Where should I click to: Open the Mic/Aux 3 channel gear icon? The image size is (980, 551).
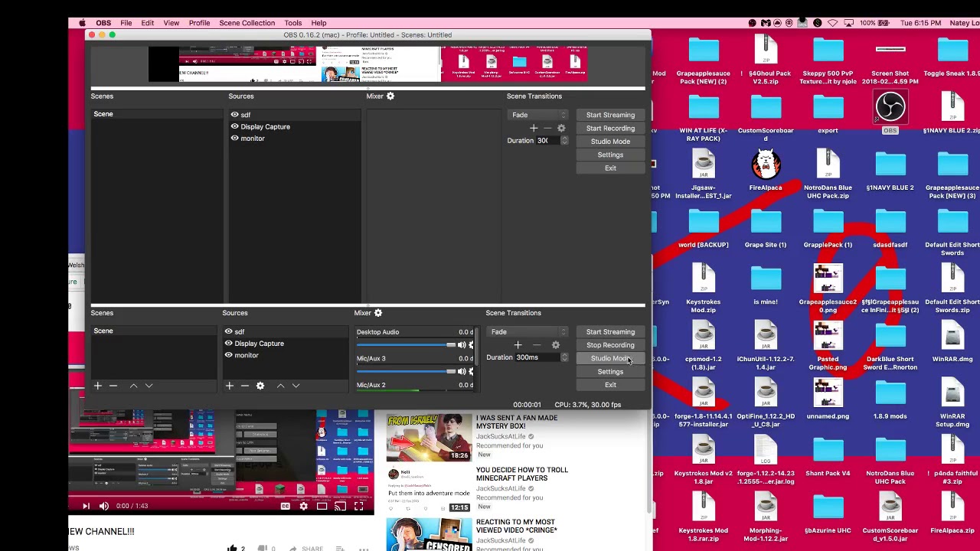[x=471, y=371]
